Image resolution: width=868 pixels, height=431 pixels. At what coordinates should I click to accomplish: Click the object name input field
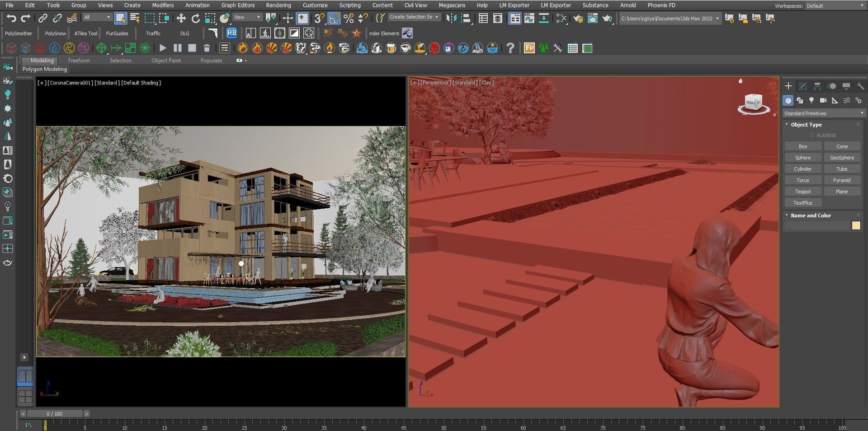pyautogui.click(x=817, y=225)
